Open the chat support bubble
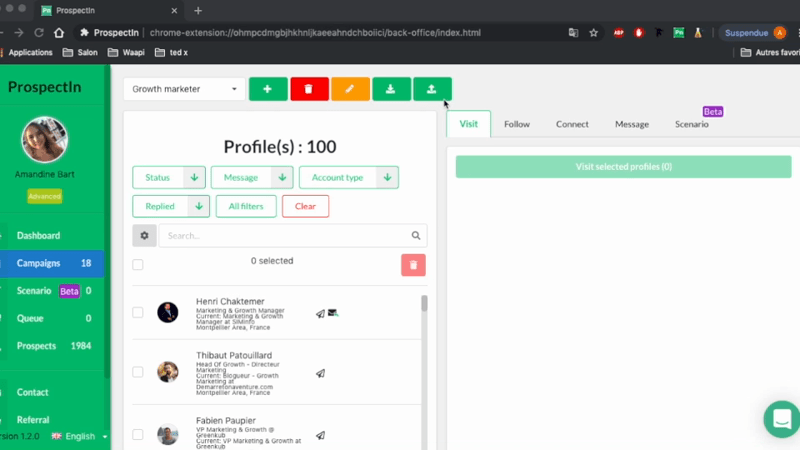Screen dimensions: 800x450 pyautogui.click(x=782, y=419)
